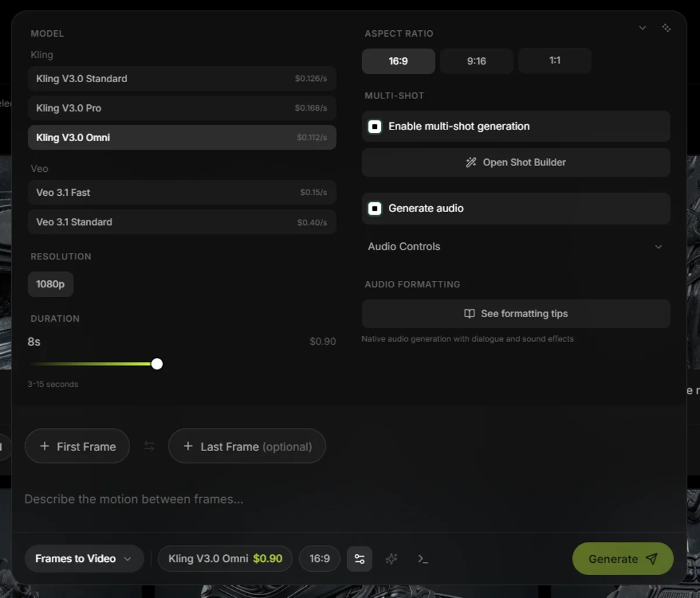Click the settings sliders icon in the bottom bar
The width and height of the screenshot is (700, 598).
359,559
